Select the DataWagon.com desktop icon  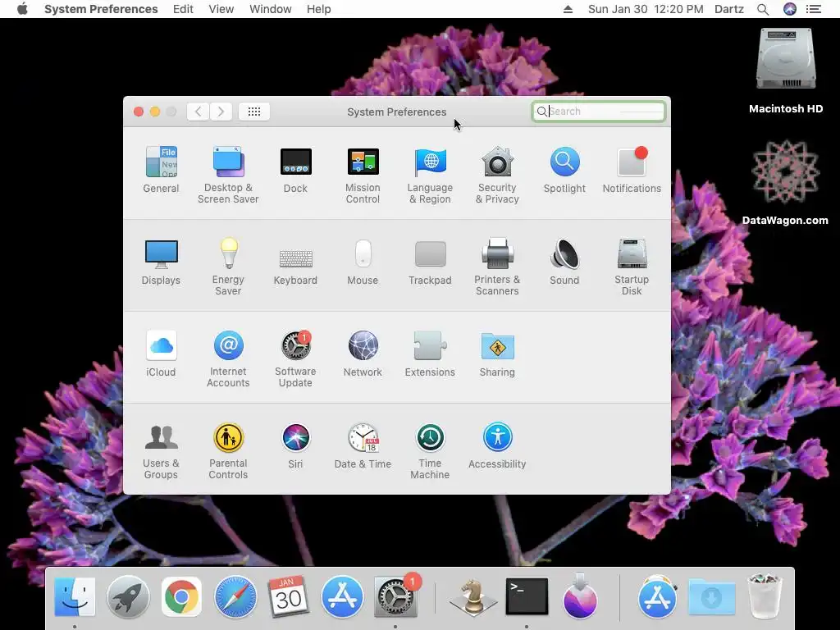pyautogui.click(x=785, y=182)
